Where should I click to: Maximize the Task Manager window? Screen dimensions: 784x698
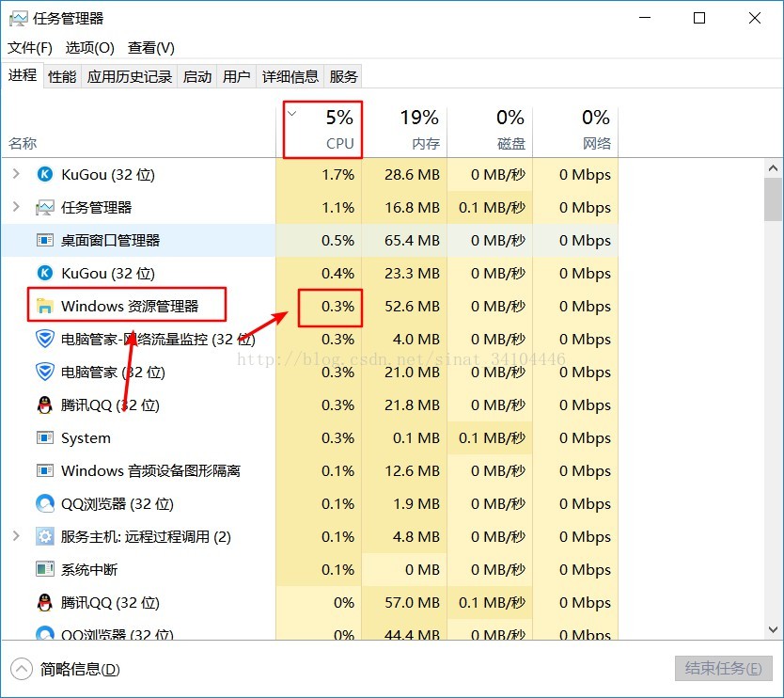coord(699,18)
